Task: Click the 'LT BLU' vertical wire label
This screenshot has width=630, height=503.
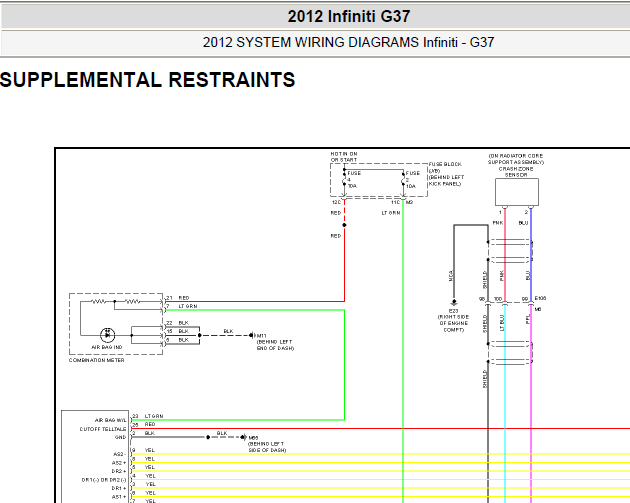Action: [501, 323]
